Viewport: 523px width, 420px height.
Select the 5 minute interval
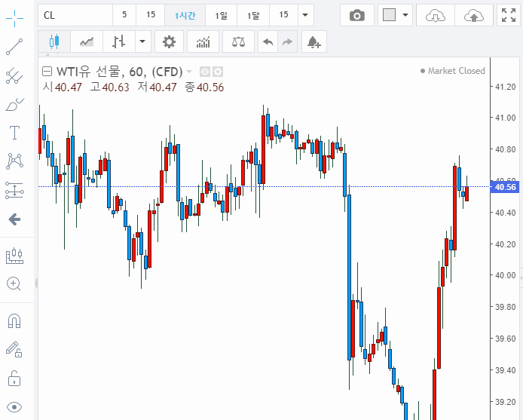(x=124, y=15)
